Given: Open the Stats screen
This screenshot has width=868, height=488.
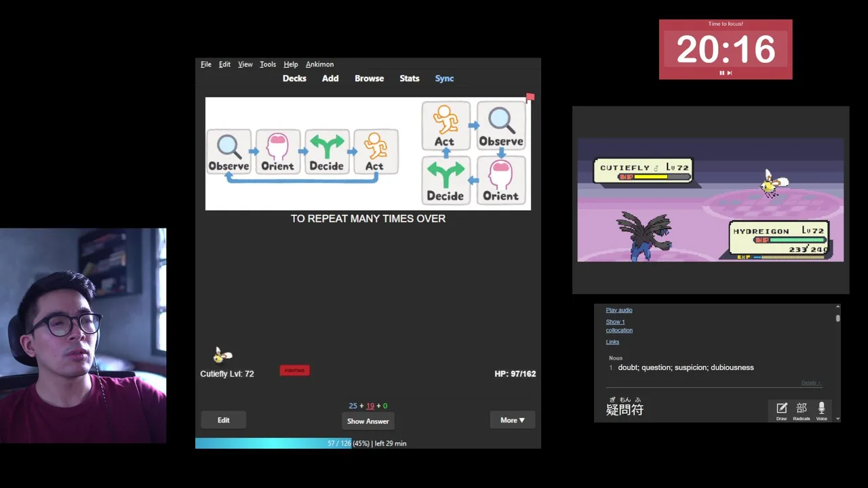Looking at the screenshot, I should coord(410,79).
